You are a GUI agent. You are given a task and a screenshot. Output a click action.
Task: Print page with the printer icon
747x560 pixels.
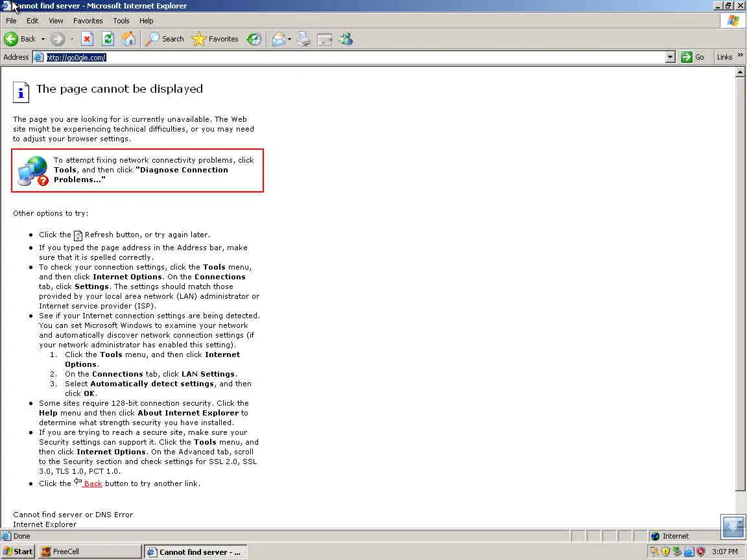point(303,39)
